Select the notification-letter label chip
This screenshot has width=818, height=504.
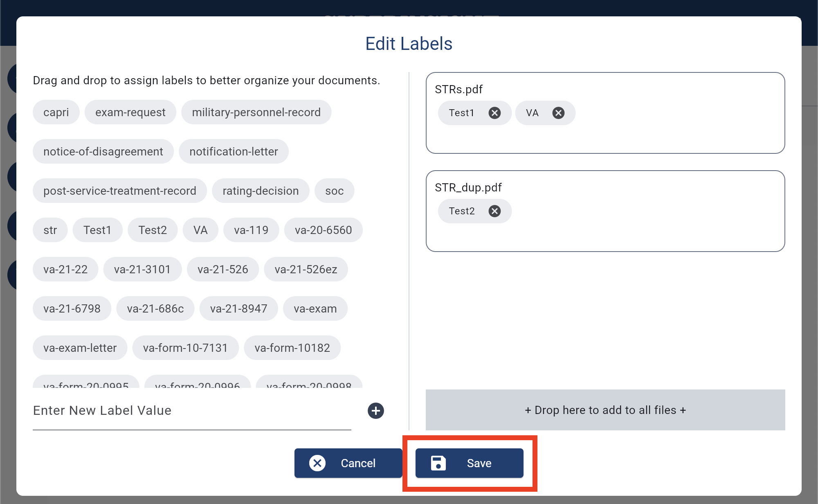point(234,151)
